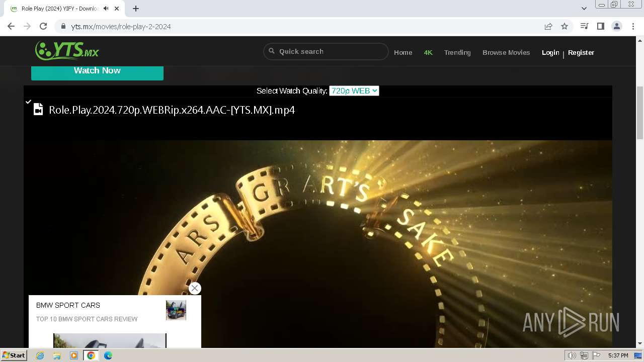Viewport: 644px width, 362px height.
Task: Open Windows Media Player from taskbar
Action: coord(74,355)
